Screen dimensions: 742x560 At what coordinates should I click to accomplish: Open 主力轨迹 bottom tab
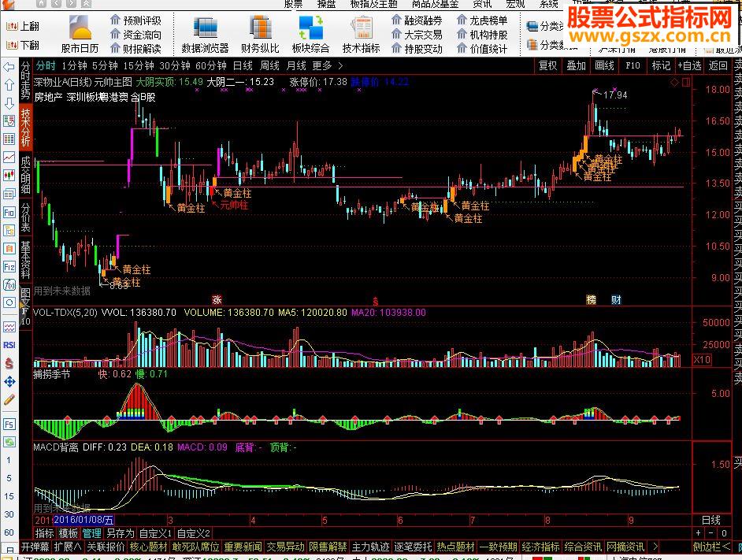point(370,547)
